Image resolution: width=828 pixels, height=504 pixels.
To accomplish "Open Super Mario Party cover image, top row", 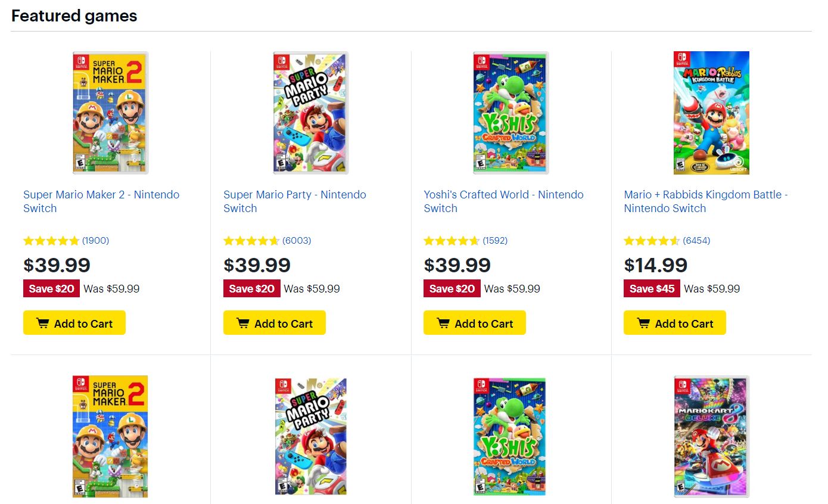I will [x=310, y=113].
